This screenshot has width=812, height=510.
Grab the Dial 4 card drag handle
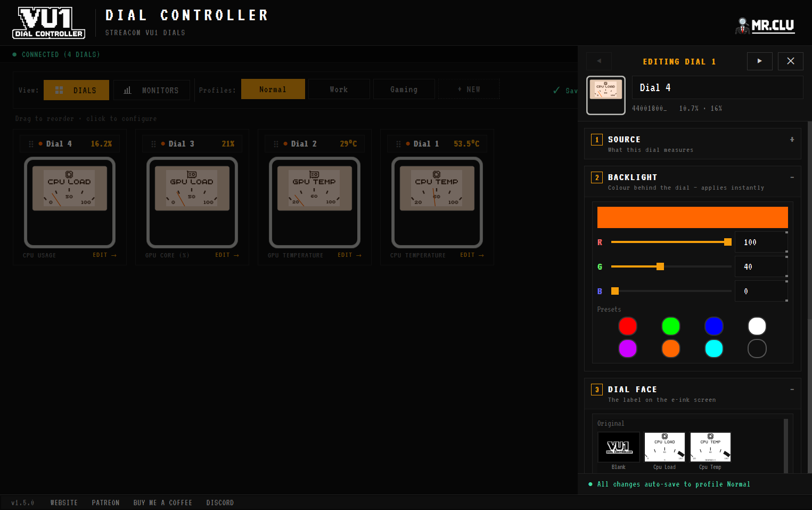(x=31, y=144)
